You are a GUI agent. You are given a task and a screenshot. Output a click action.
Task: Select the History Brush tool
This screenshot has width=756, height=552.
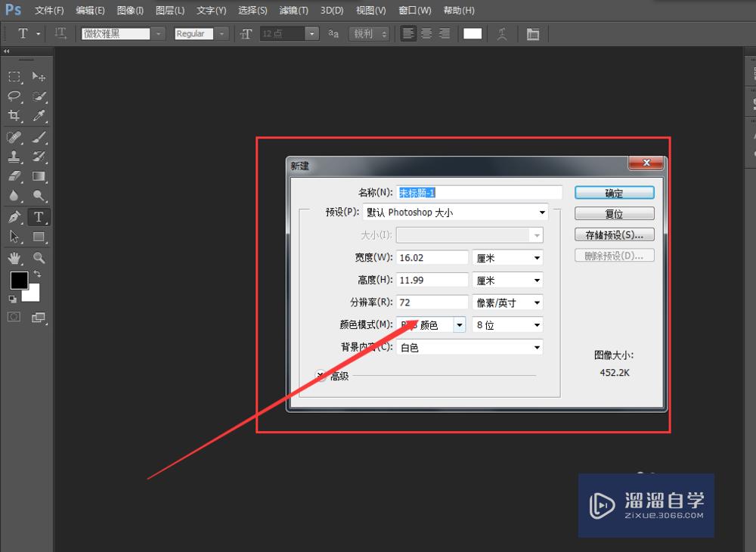click(x=39, y=157)
